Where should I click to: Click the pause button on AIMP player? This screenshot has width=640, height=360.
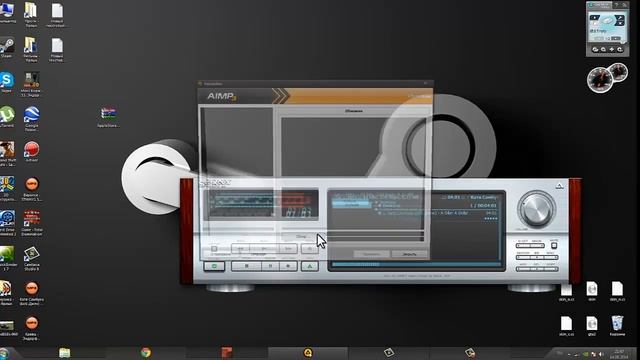[270, 266]
